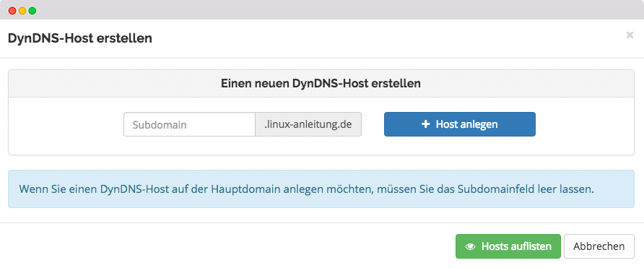Click the DynDNS-Host erstellen dialog title
Image resolution: width=644 pixels, height=268 pixels.
coord(80,38)
